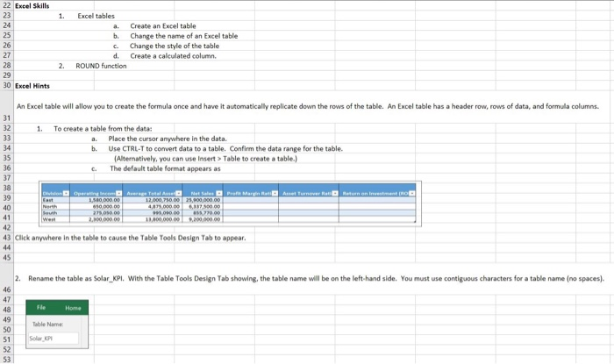The width and height of the screenshot is (614, 364).
Task: Click 'Change the name of an Excel table'
Action: click(183, 36)
